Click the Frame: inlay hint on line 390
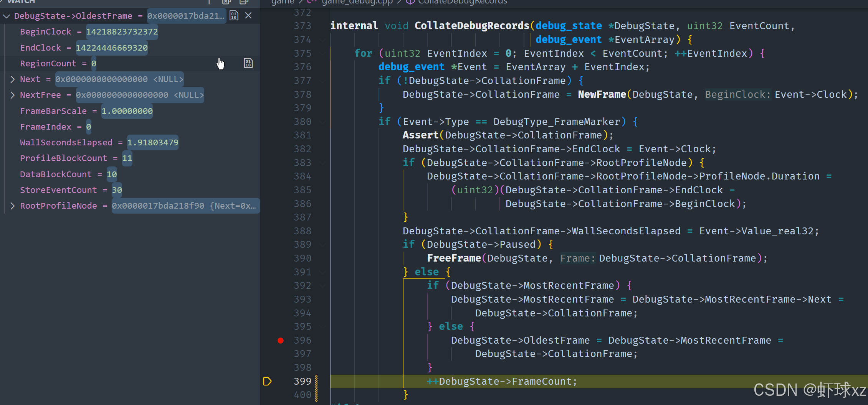The width and height of the screenshot is (868, 405). pyautogui.click(x=578, y=258)
